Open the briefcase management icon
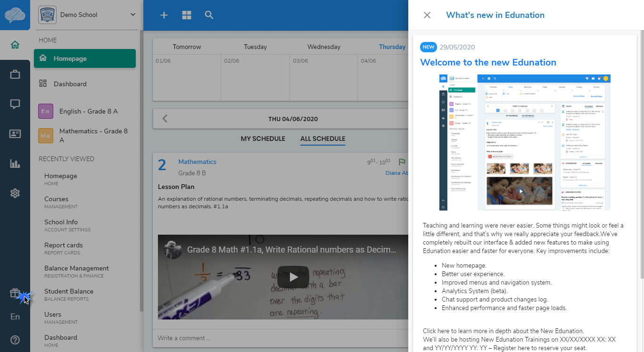The width and height of the screenshot is (644, 352). coord(15,74)
